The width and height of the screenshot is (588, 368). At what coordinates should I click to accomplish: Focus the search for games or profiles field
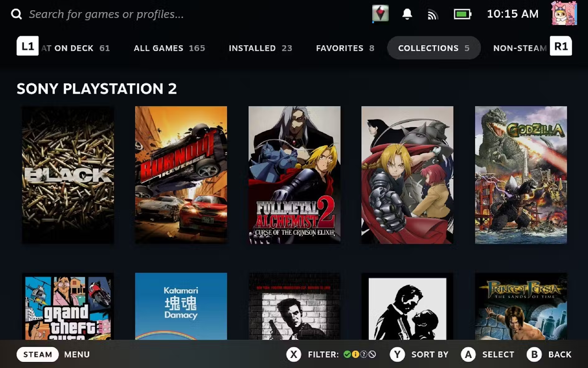(106, 14)
